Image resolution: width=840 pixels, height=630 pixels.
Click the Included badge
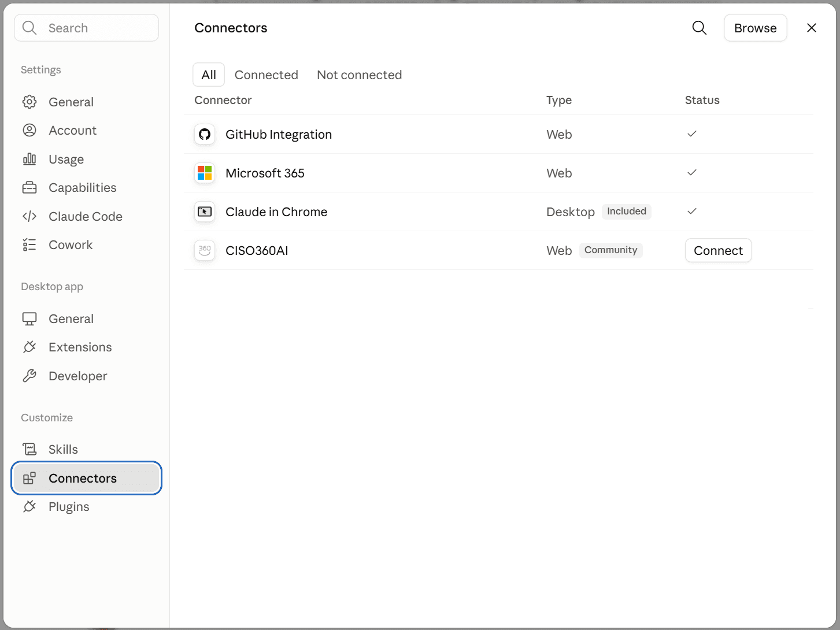coord(627,212)
